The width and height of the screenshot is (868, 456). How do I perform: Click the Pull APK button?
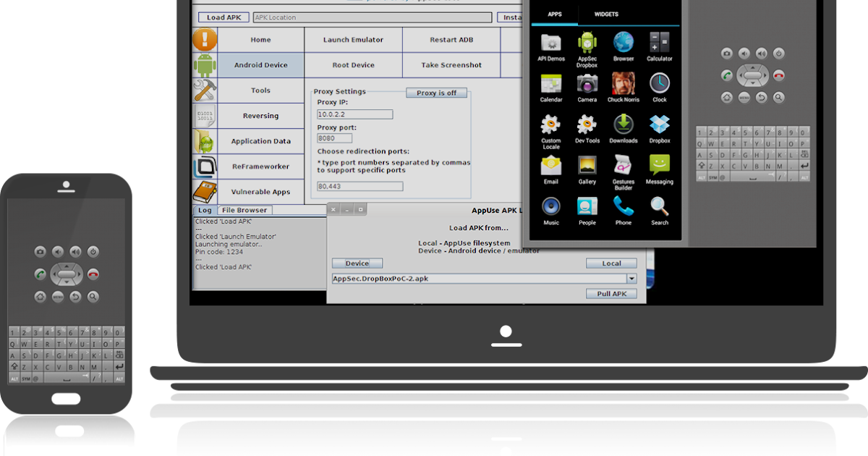(611, 294)
